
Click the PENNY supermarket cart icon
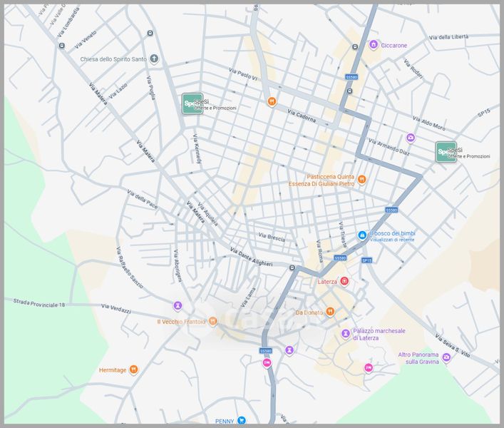pyautogui.click(x=242, y=421)
